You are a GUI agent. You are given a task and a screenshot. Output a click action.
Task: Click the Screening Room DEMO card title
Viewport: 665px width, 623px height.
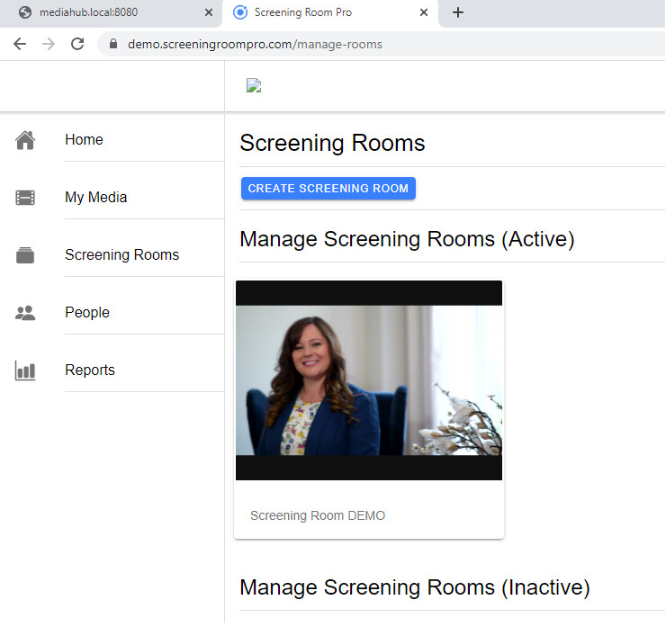point(318,516)
